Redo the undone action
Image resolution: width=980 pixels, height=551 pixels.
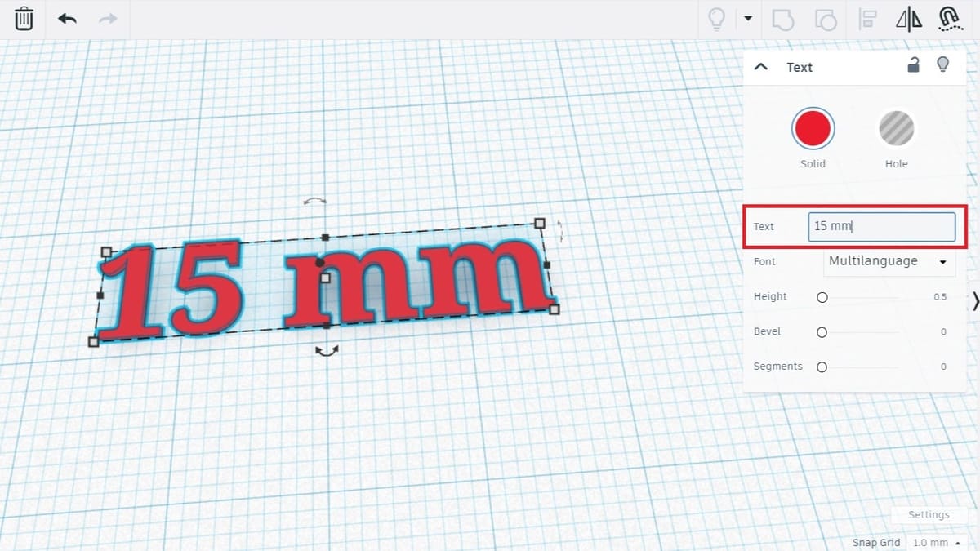(x=108, y=19)
